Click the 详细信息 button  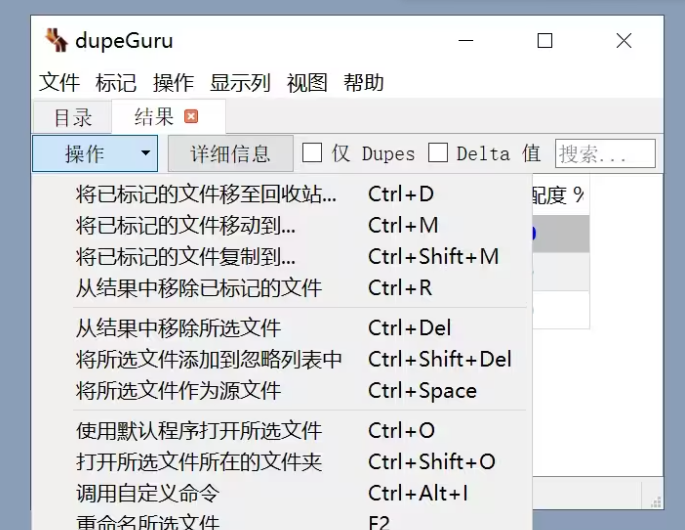[230, 153]
